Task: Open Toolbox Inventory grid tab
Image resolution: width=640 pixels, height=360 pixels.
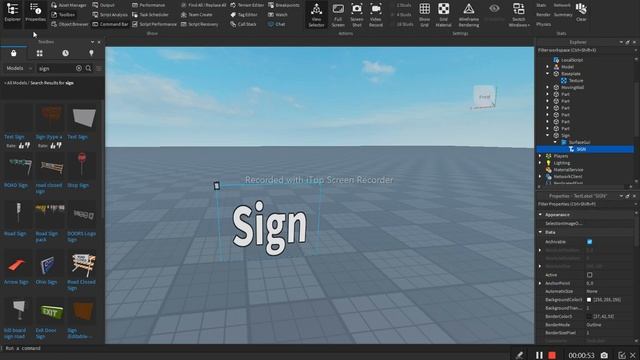Action: coord(40,53)
